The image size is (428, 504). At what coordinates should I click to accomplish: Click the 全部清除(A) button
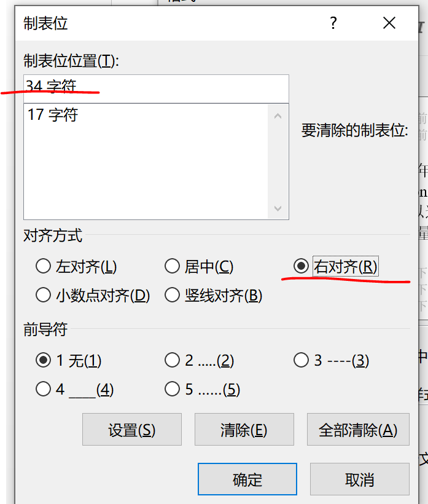coord(358,429)
